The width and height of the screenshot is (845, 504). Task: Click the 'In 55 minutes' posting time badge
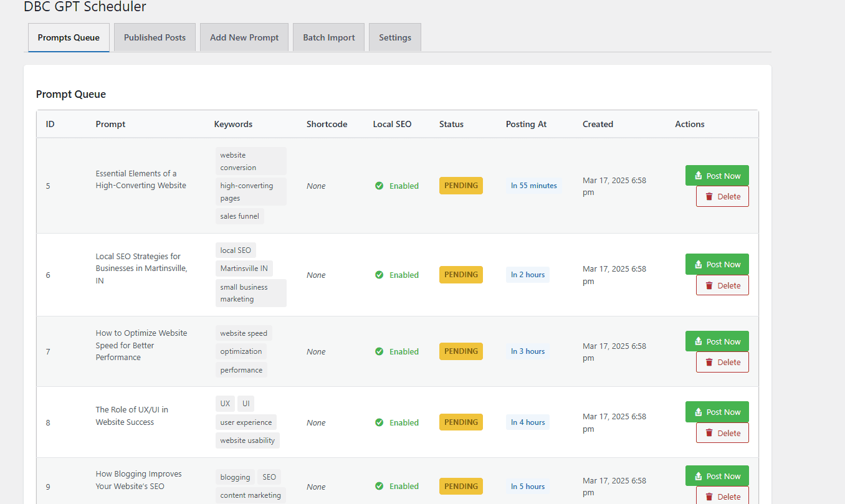[x=534, y=186]
